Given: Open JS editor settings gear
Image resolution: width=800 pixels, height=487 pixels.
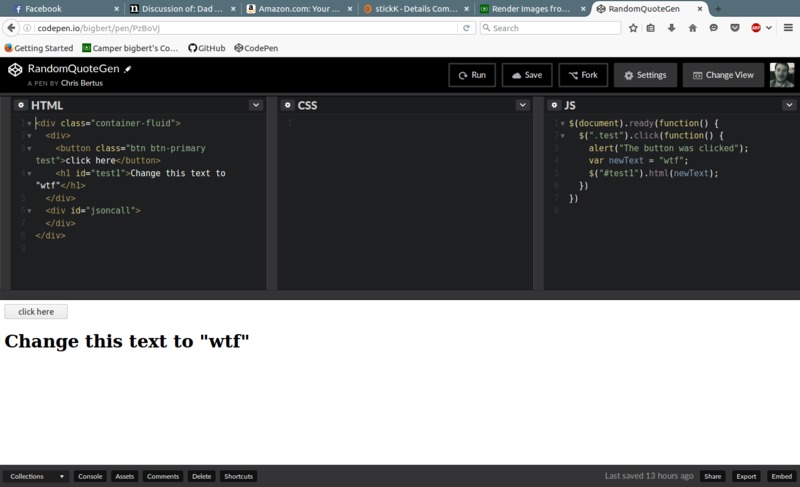Looking at the screenshot, I should 554,105.
